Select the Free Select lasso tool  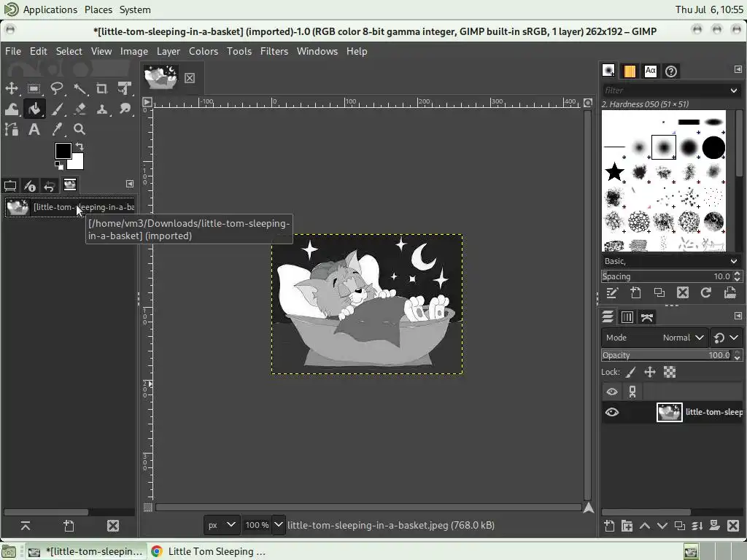(57, 88)
